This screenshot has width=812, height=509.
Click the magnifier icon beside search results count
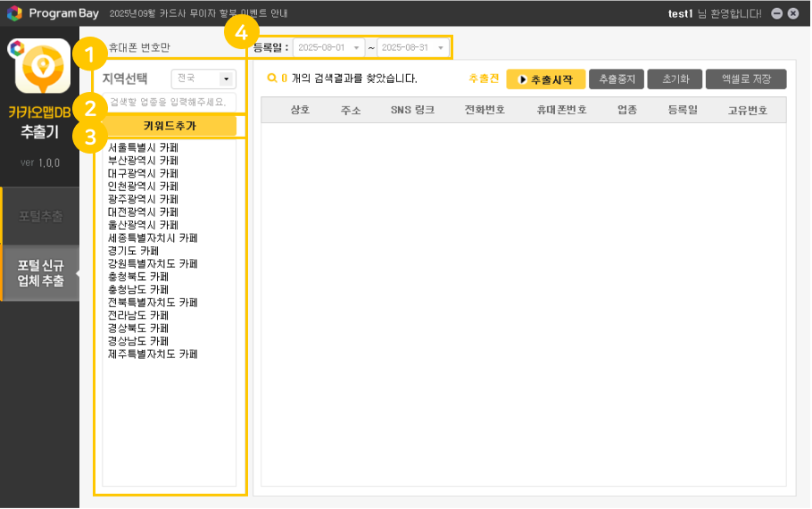[271, 79]
